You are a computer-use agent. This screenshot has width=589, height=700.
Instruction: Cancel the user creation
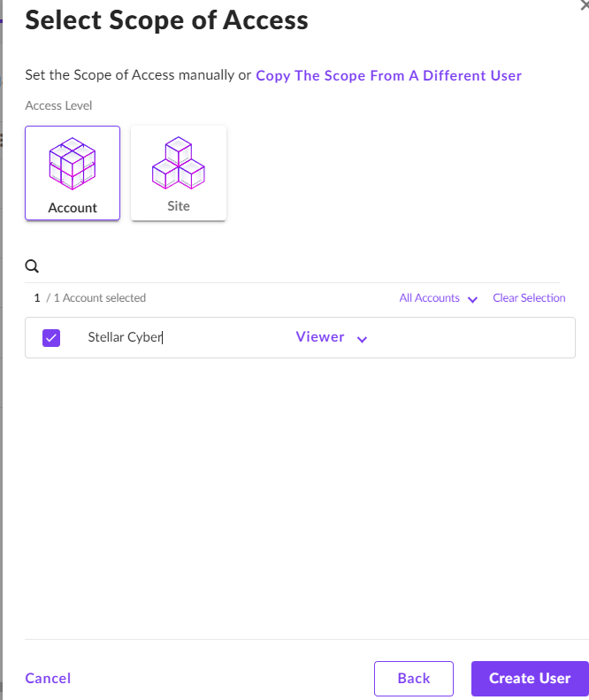pos(48,678)
